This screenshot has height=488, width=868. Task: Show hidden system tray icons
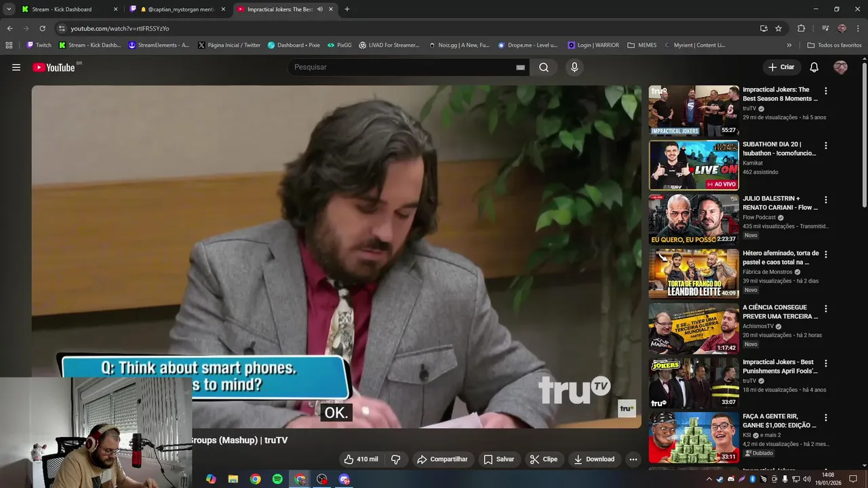[709, 479]
